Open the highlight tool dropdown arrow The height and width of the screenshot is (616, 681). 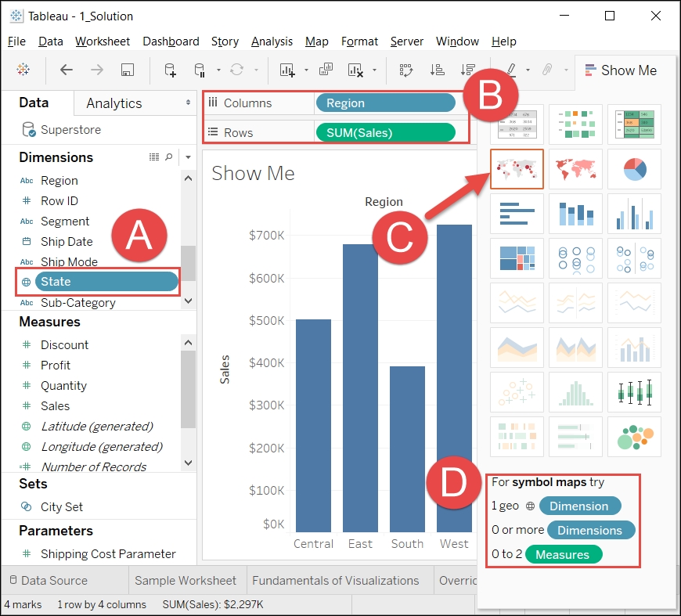pyautogui.click(x=528, y=70)
